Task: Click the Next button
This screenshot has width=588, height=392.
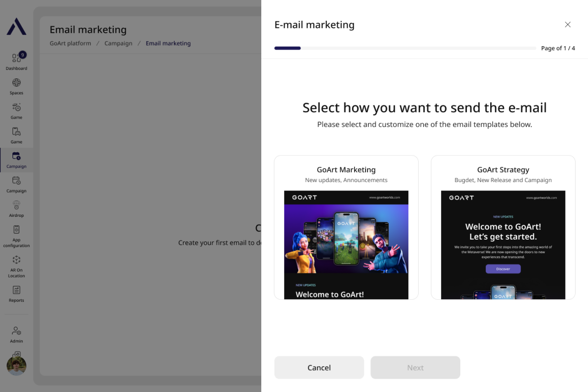Action: coord(415,367)
